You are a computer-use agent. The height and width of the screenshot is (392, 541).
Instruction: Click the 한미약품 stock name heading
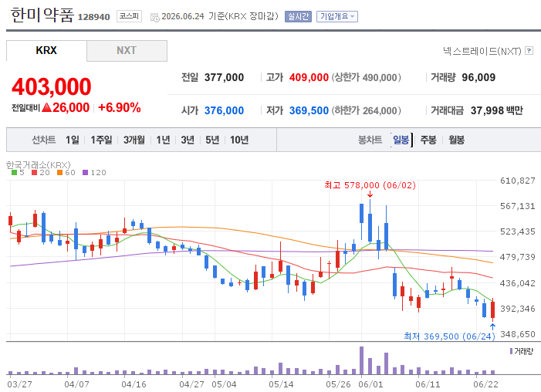[42, 15]
